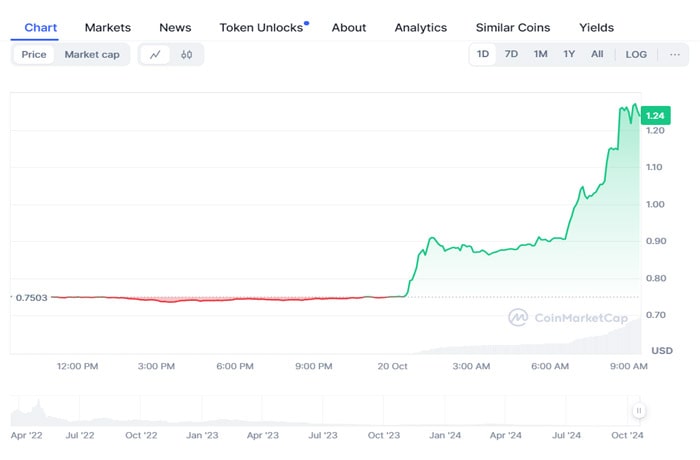
Task: Open the Analytics tab
Action: (x=421, y=28)
